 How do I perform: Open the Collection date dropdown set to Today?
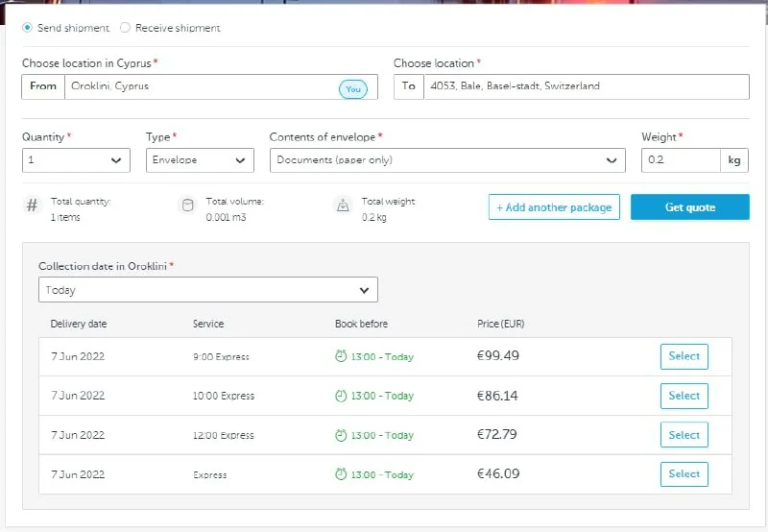[207, 290]
